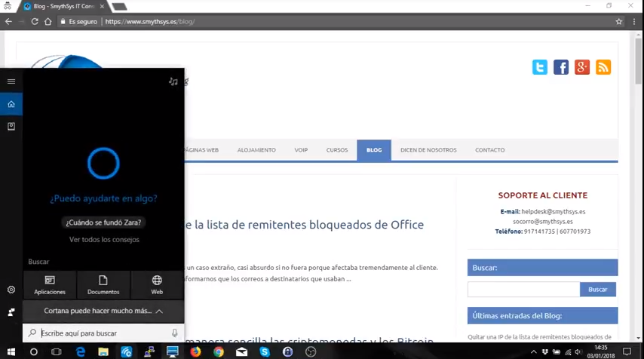Open the Facebook social icon

coord(561,67)
